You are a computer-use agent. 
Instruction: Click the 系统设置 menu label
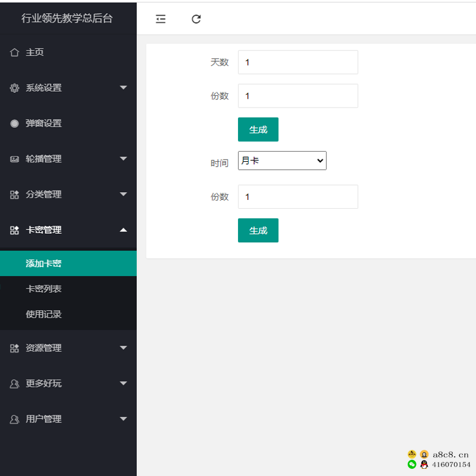pos(43,87)
